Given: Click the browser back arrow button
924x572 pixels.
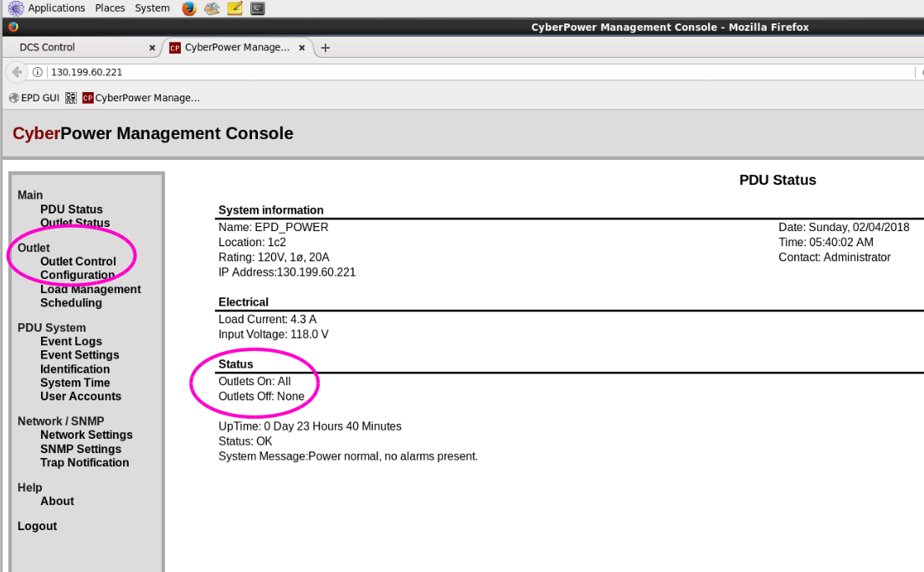Looking at the screenshot, I should pyautogui.click(x=17, y=72).
